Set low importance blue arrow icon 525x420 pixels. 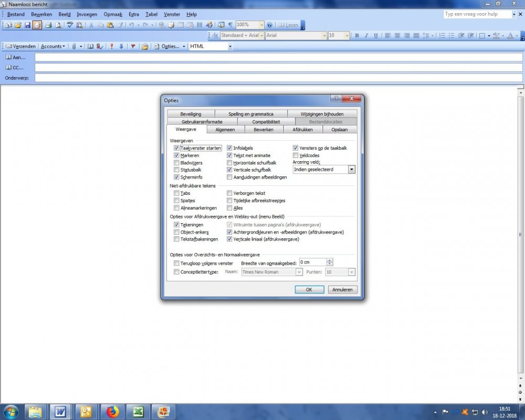coord(121,47)
